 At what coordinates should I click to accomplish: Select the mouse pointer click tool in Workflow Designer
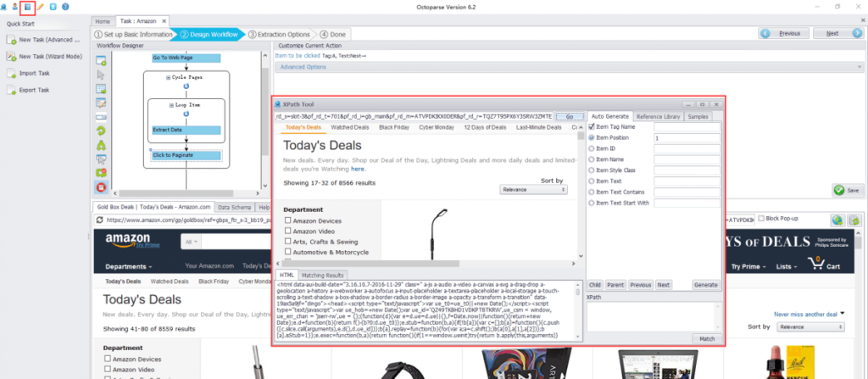(x=102, y=75)
